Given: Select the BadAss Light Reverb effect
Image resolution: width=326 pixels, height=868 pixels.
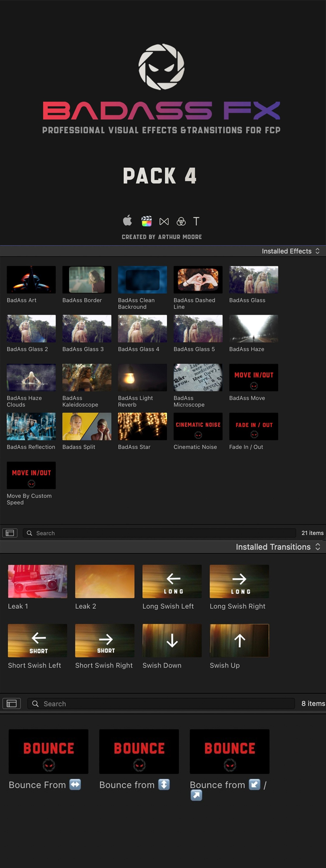Looking at the screenshot, I should [143, 378].
